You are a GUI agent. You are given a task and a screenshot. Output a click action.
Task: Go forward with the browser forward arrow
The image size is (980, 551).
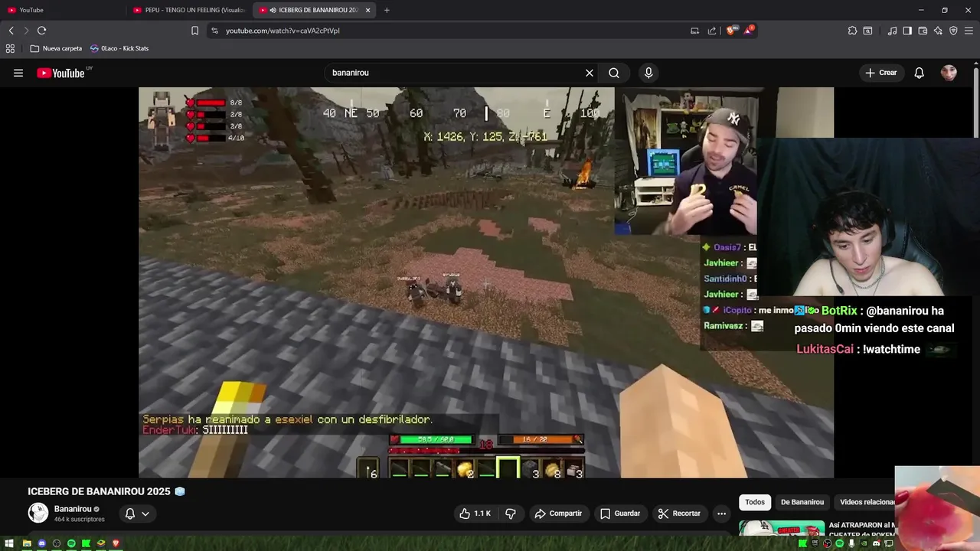26,31
